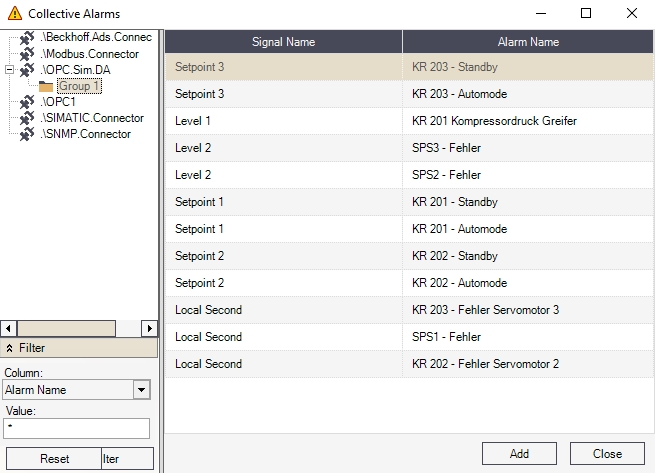Click the Beckhoff.Ads.Connector plug icon
Viewport: 655px width, 473px height.
28,38
